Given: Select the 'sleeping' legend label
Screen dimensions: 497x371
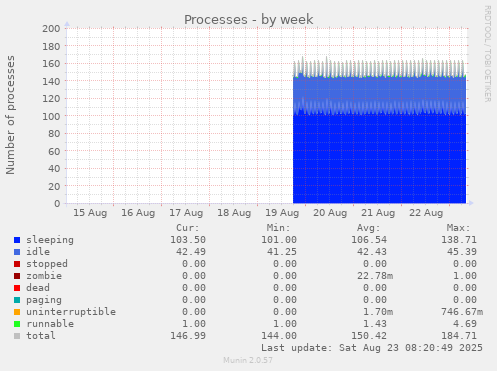Looking at the screenshot, I should (x=50, y=240).
